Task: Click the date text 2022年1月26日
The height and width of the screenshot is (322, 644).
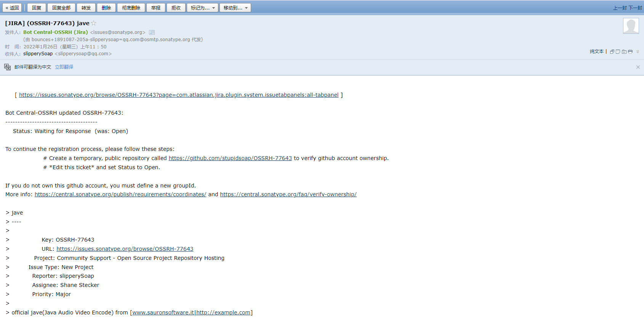Action: click(40, 47)
